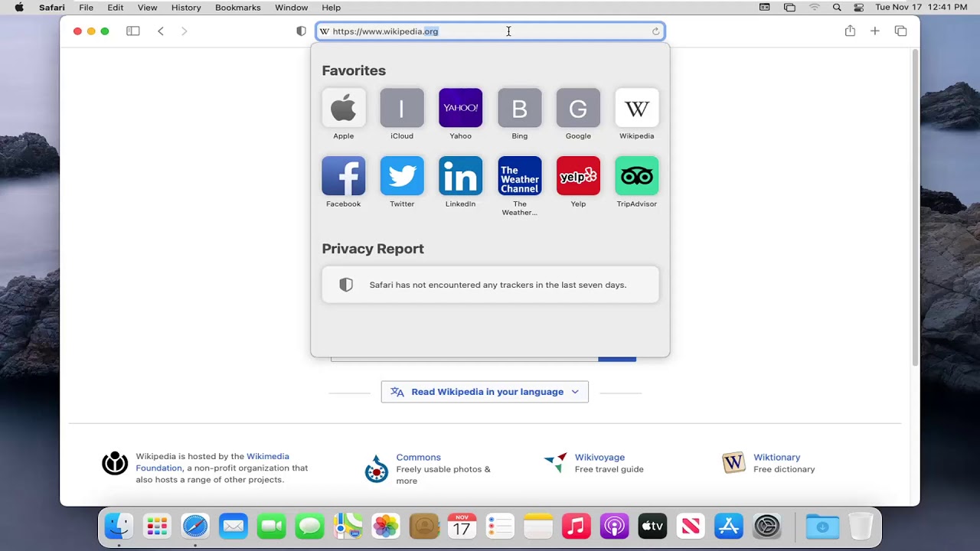
Task: Open the Wiktionary project link
Action: point(776,457)
